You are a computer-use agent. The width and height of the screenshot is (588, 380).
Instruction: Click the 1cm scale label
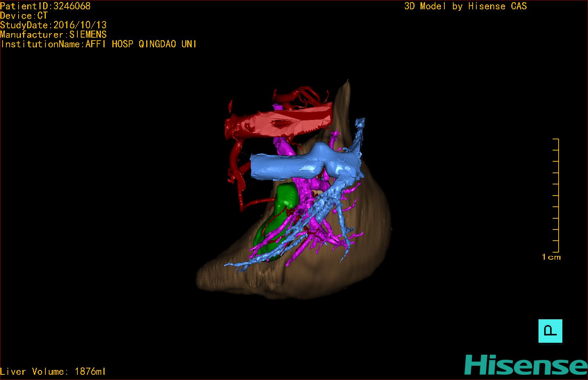[551, 257]
